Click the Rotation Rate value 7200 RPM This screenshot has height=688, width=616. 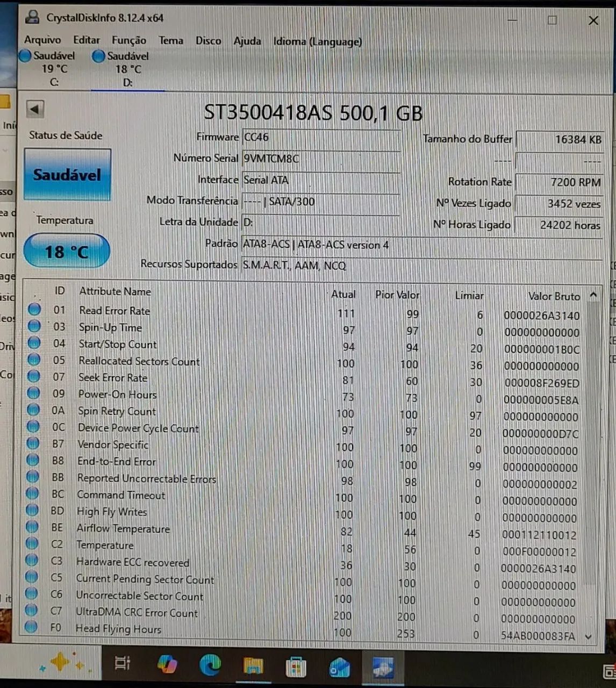[x=560, y=182]
